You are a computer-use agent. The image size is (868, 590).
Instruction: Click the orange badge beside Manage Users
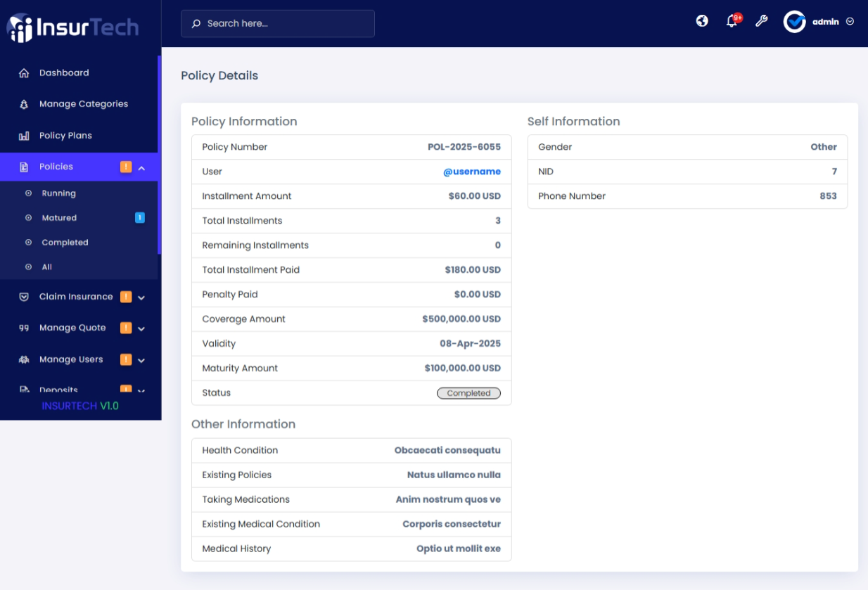pyautogui.click(x=126, y=359)
